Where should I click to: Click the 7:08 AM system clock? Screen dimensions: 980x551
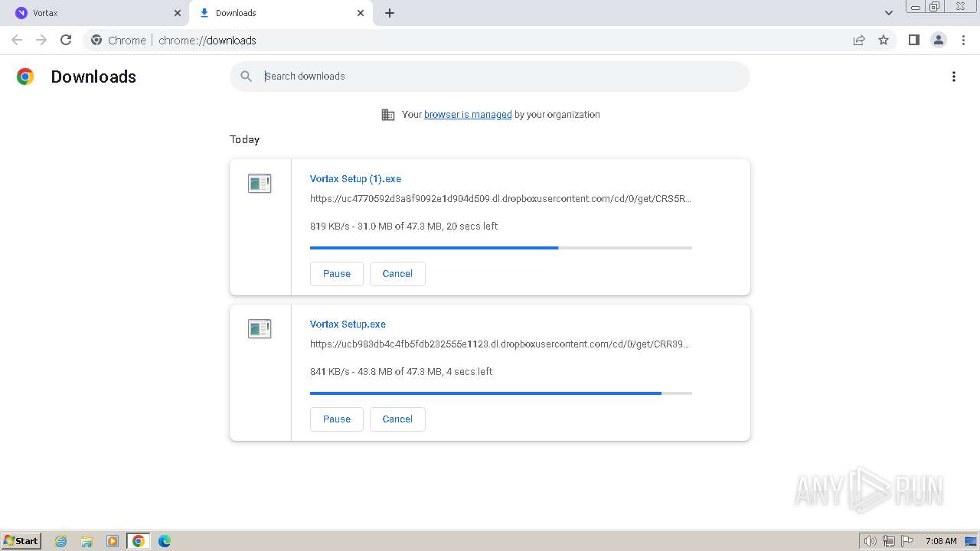(x=941, y=541)
